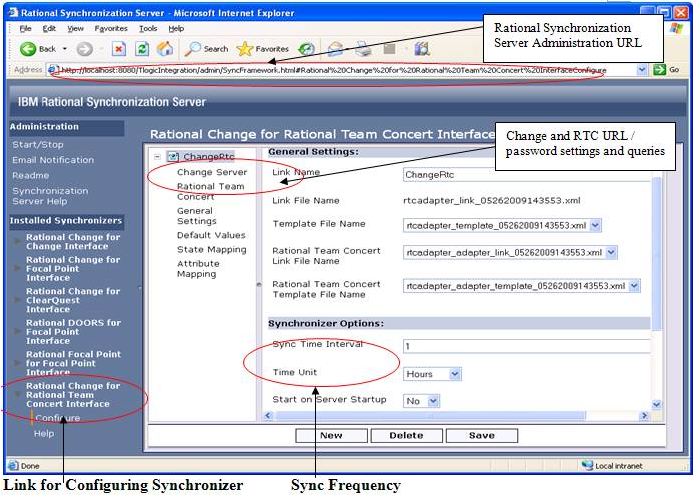Image resolution: width=696 pixels, height=495 pixels.
Task: Click the green Go arrow button
Action: tap(660, 70)
